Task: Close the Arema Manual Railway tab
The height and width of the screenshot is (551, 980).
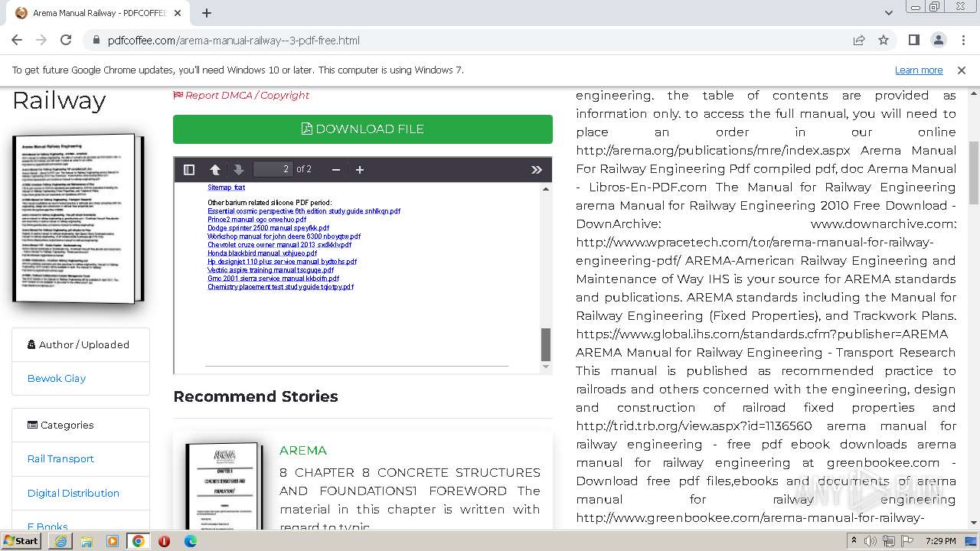Action: pyautogui.click(x=178, y=13)
